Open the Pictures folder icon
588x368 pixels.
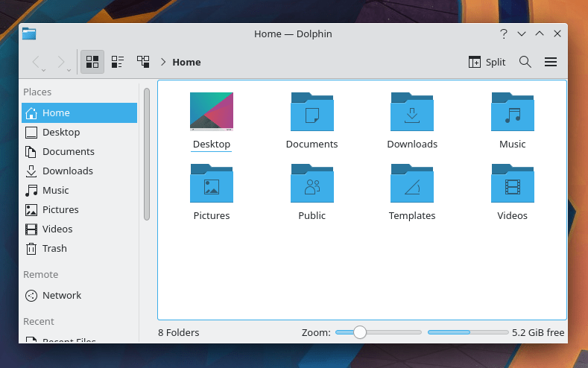pos(212,184)
